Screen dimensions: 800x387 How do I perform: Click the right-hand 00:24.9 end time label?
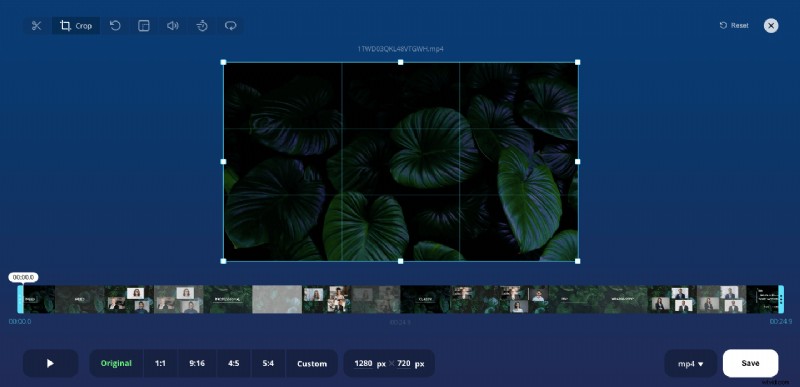[x=781, y=321]
